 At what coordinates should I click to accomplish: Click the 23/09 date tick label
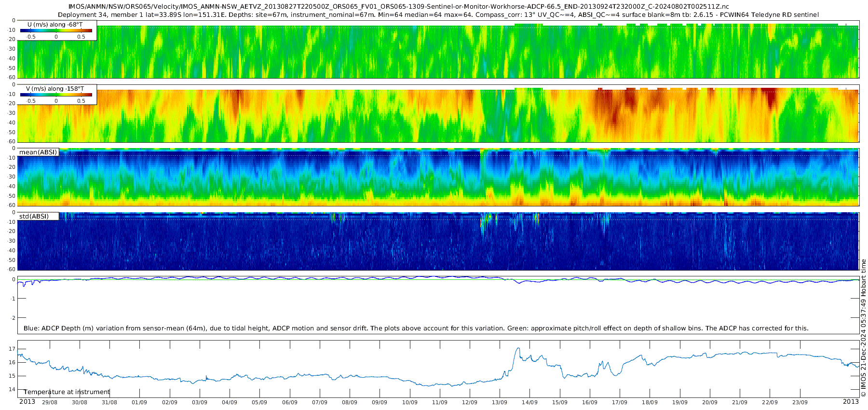pos(800,402)
